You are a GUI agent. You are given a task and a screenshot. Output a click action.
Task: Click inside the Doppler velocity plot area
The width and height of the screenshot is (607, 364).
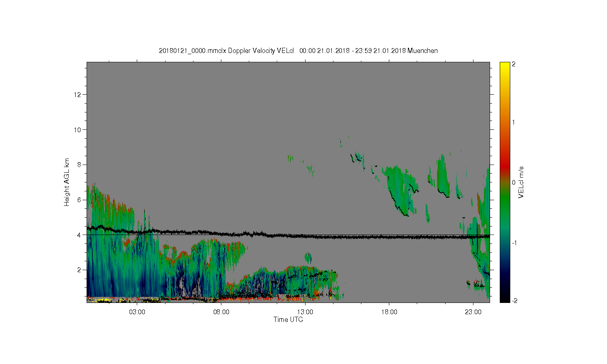(288, 182)
